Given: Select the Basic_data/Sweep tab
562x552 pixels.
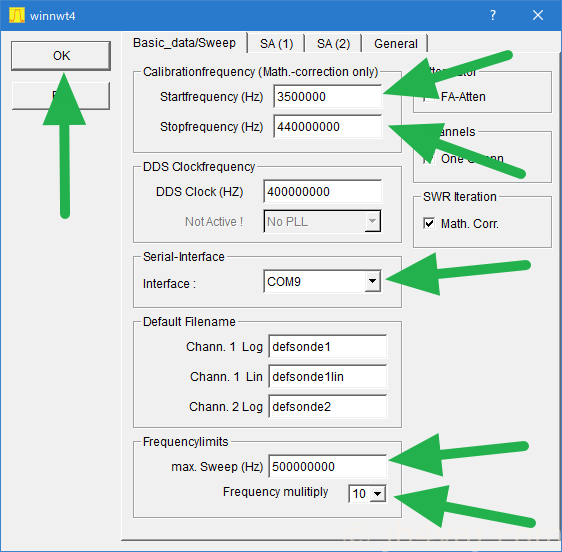Looking at the screenshot, I should (x=184, y=43).
